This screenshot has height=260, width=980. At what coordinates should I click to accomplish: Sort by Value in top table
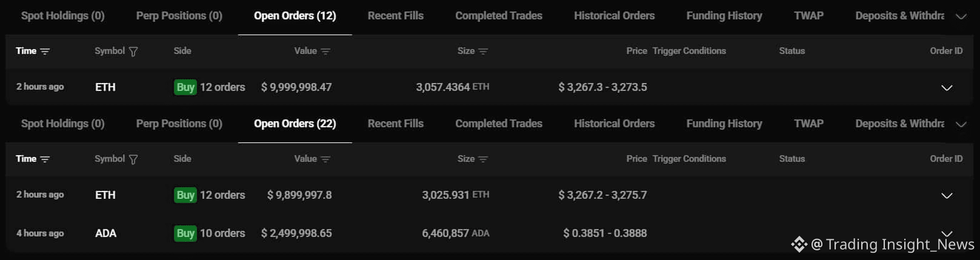(325, 52)
